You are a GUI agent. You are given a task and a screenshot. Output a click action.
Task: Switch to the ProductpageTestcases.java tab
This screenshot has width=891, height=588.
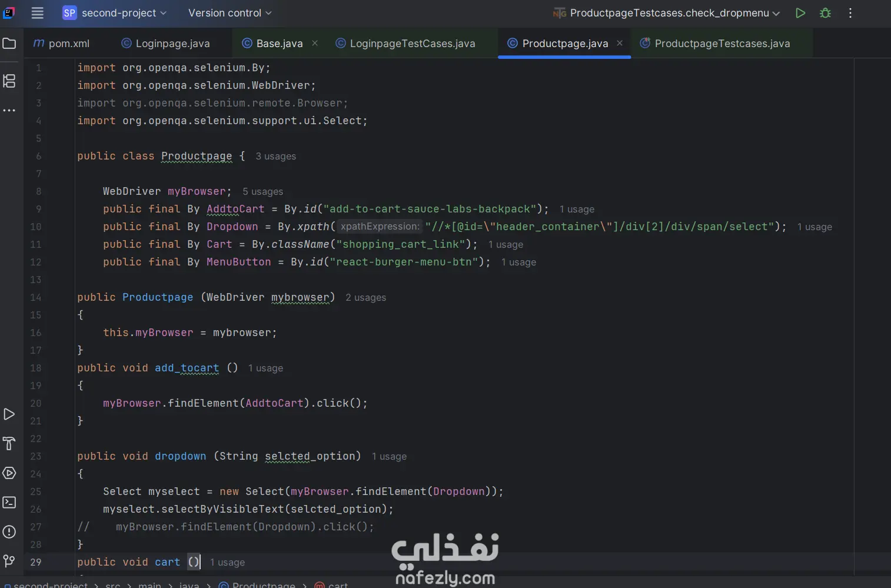tap(716, 44)
